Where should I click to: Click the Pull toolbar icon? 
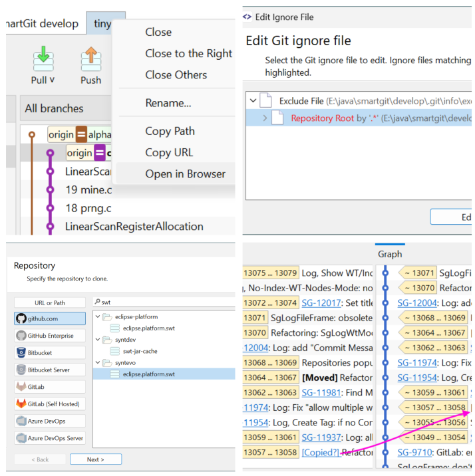43,59
